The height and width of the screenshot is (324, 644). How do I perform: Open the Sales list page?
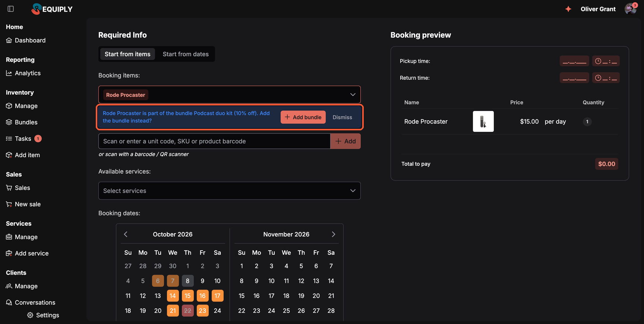tap(18, 188)
